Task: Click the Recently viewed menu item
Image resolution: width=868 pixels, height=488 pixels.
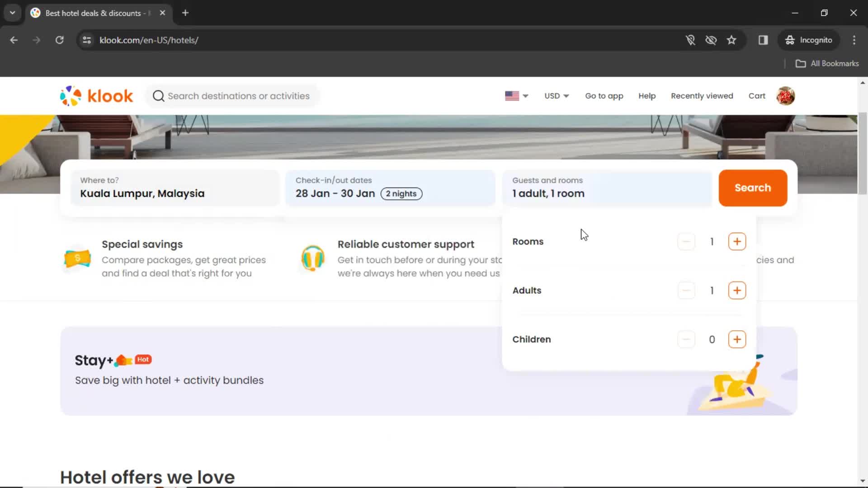Action: click(x=702, y=96)
